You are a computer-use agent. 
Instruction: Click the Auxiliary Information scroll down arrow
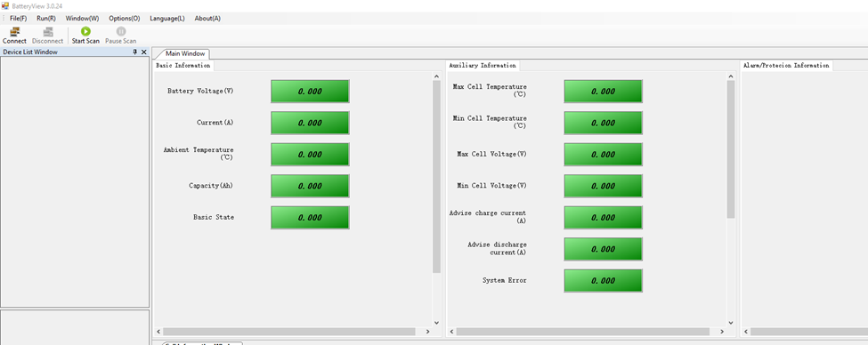(x=731, y=323)
